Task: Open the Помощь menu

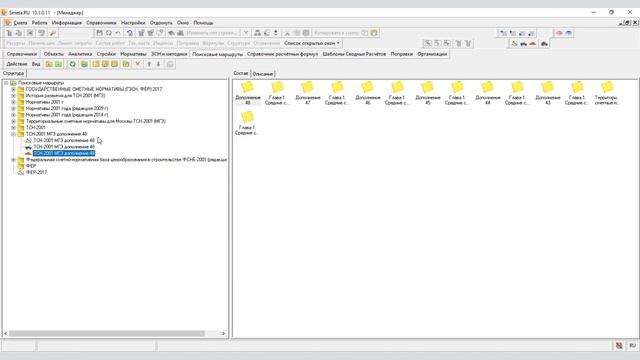Action: point(203,23)
